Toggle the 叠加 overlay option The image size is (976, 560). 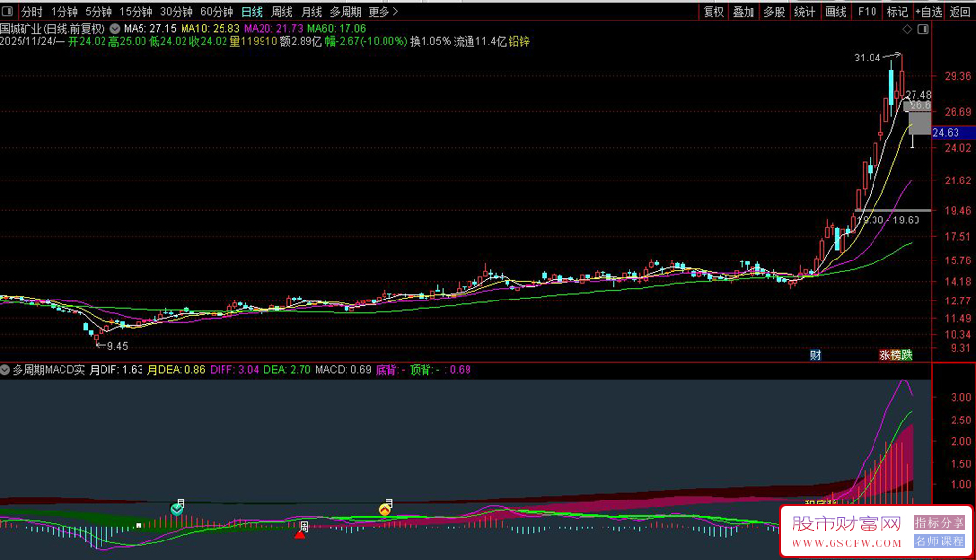tap(744, 12)
